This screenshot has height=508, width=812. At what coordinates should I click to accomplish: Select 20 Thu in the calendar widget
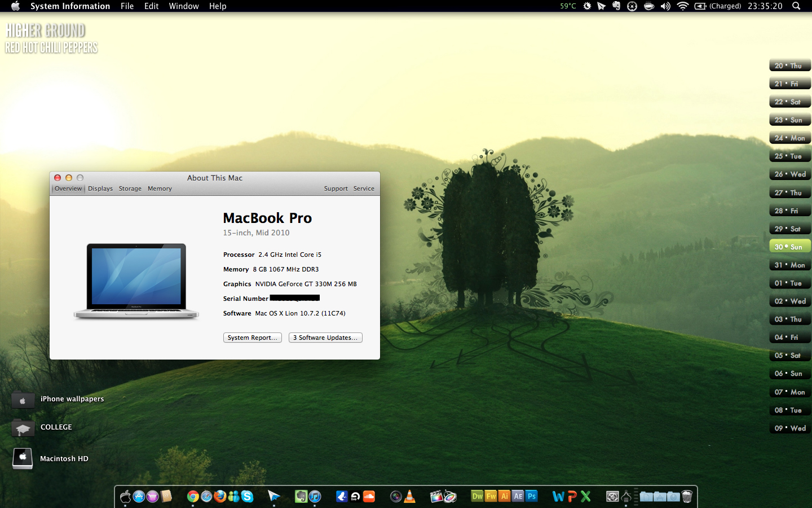pos(790,65)
